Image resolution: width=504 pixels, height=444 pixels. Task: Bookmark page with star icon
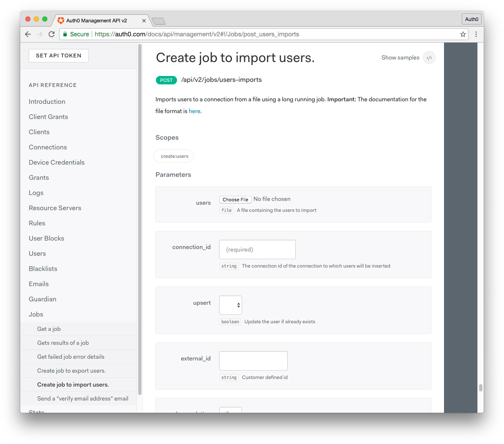tap(463, 34)
